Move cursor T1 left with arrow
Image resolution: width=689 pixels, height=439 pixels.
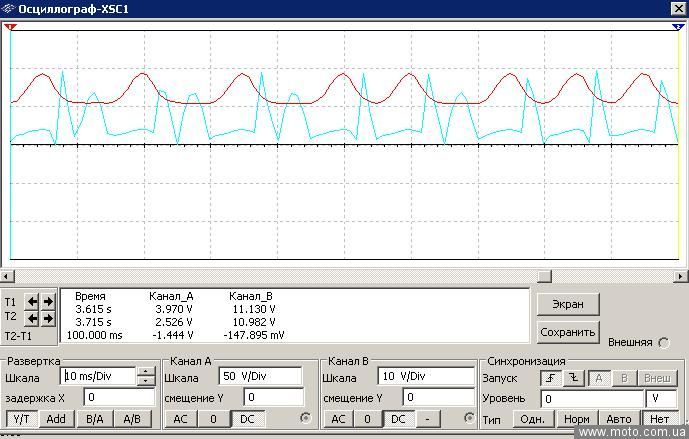point(32,301)
